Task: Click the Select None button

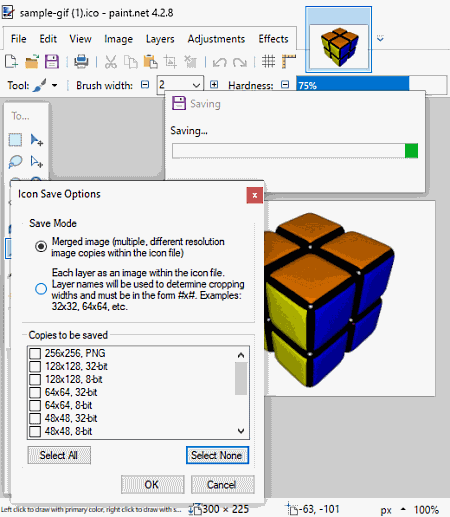Action: point(217,455)
